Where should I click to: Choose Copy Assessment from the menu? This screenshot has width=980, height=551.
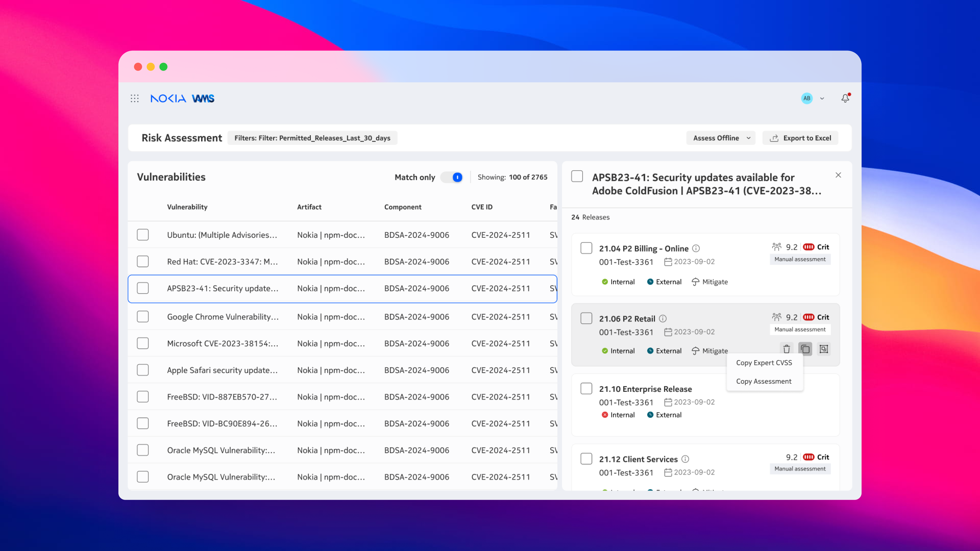[x=764, y=381]
